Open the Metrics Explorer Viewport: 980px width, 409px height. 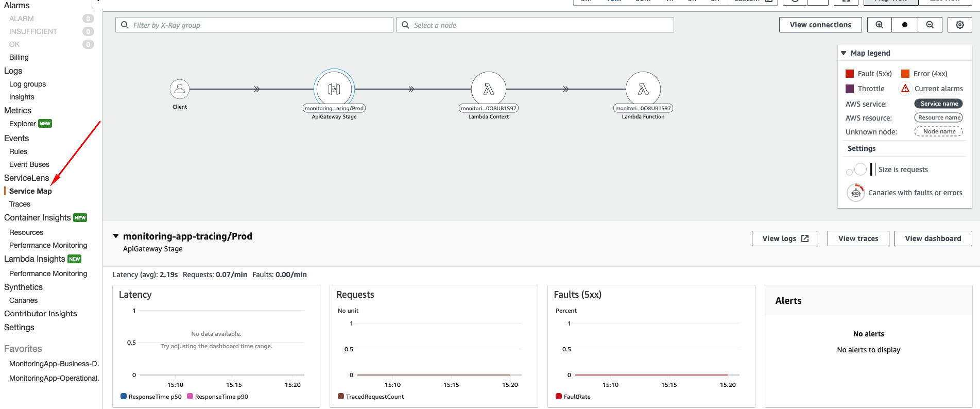(23, 124)
